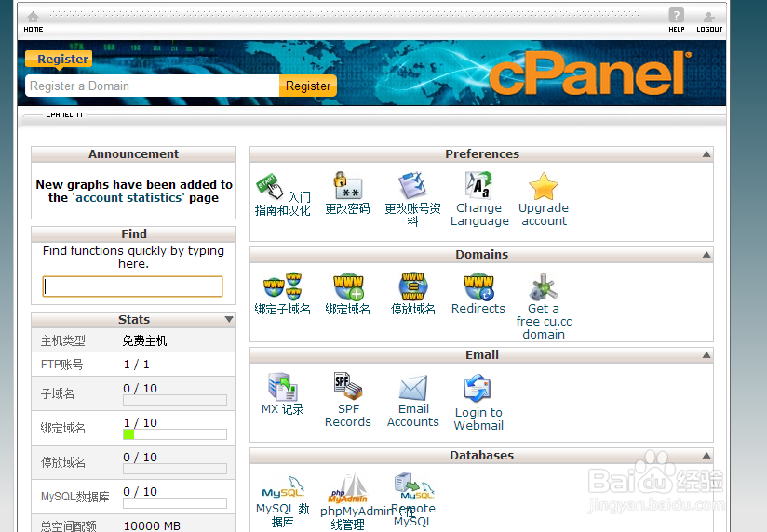This screenshot has width=767, height=532.
Task: Click the 子域名 usage progress bar
Action: (175, 400)
